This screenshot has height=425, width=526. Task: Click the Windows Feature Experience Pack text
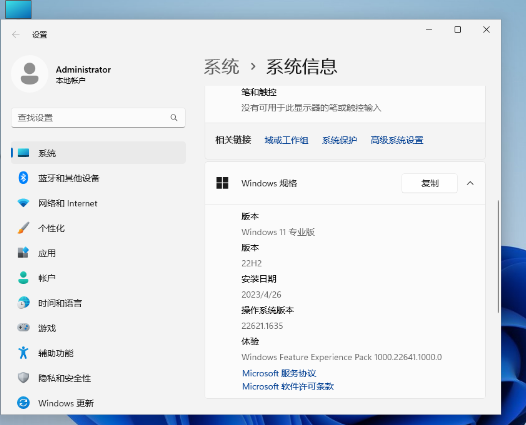[x=341, y=357]
